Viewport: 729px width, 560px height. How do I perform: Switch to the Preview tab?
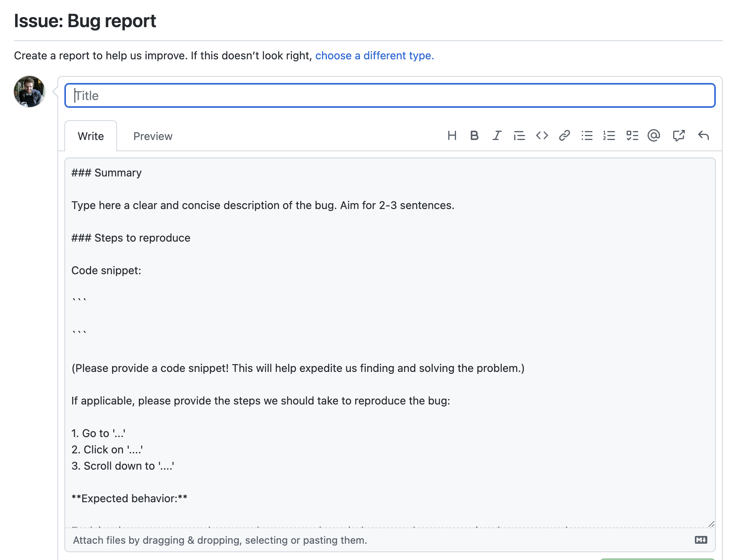point(152,136)
